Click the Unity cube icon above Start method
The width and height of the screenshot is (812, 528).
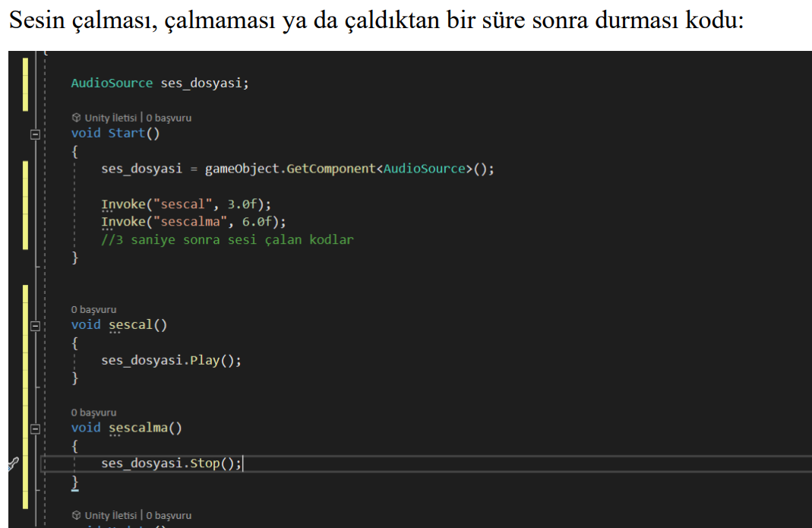[x=75, y=118]
